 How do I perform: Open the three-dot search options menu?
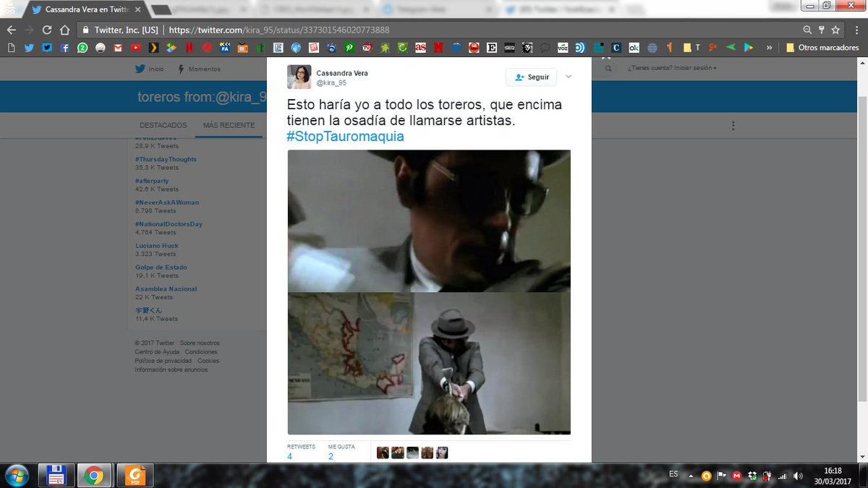tap(733, 125)
